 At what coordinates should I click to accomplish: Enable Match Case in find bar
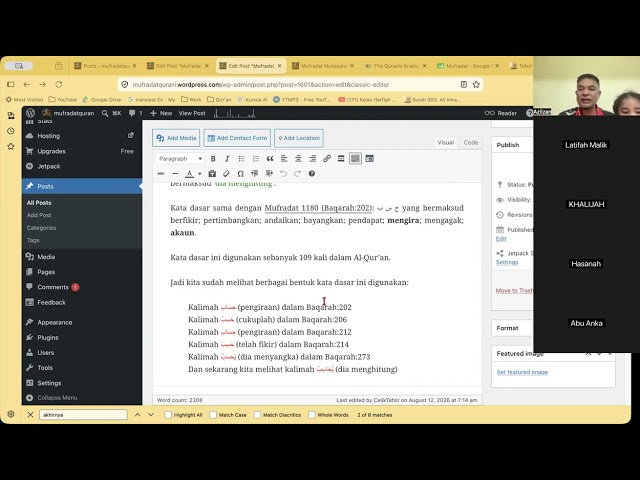(213, 415)
